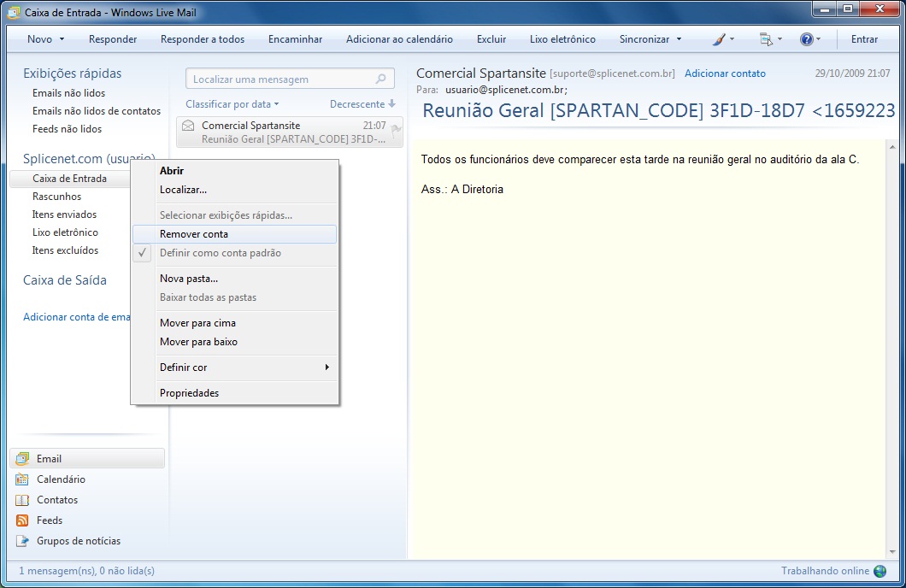The width and height of the screenshot is (906, 588).
Task: Select the Caixa de Entrada folder
Action: coord(70,179)
